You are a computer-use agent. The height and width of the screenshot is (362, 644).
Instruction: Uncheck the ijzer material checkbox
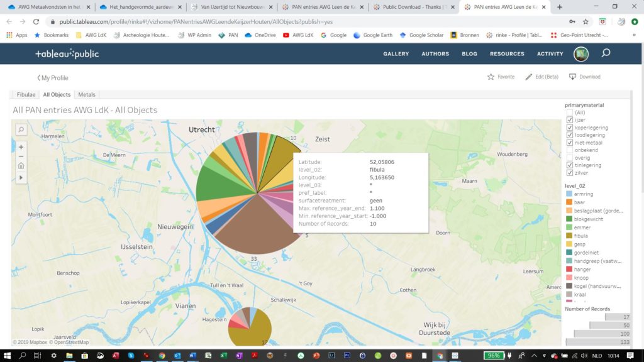570,120
